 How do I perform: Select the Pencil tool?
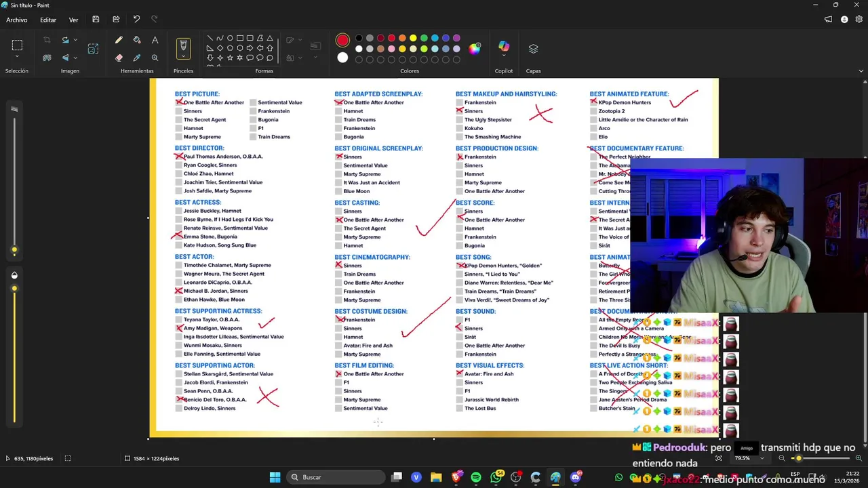pyautogui.click(x=119, y=40)
